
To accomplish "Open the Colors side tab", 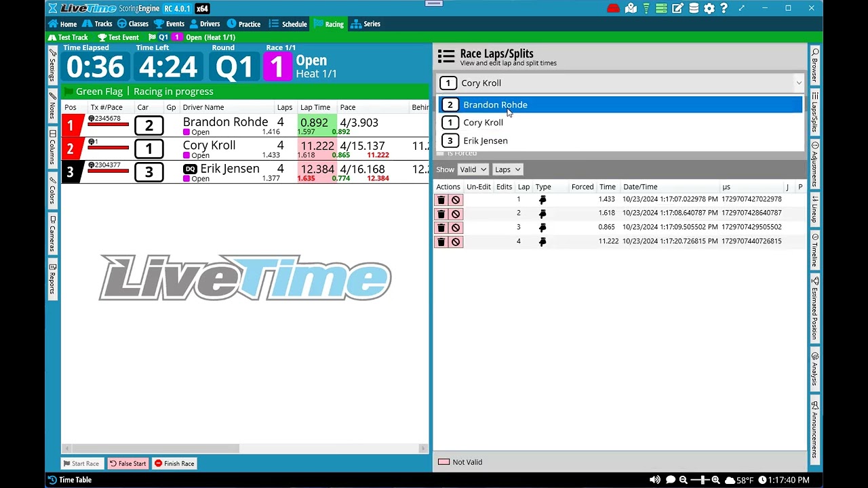I will [x=52, y=190].
